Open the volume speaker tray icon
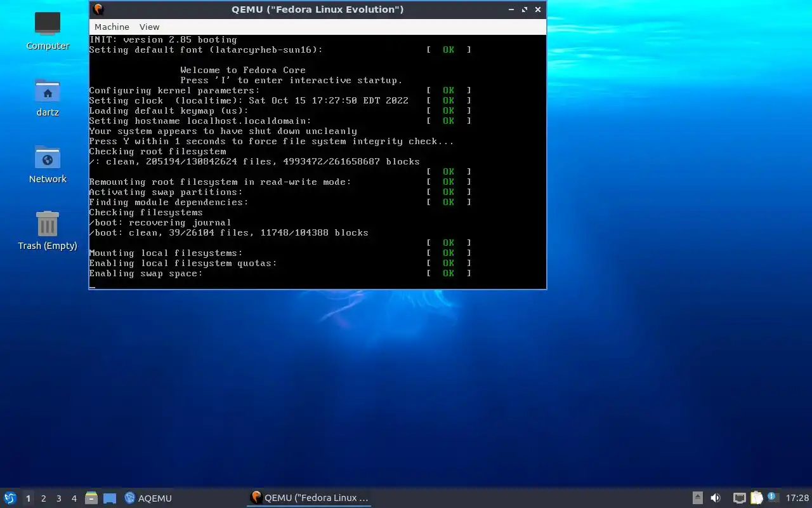This screenshot has width=812, height=508. [716, 498]
